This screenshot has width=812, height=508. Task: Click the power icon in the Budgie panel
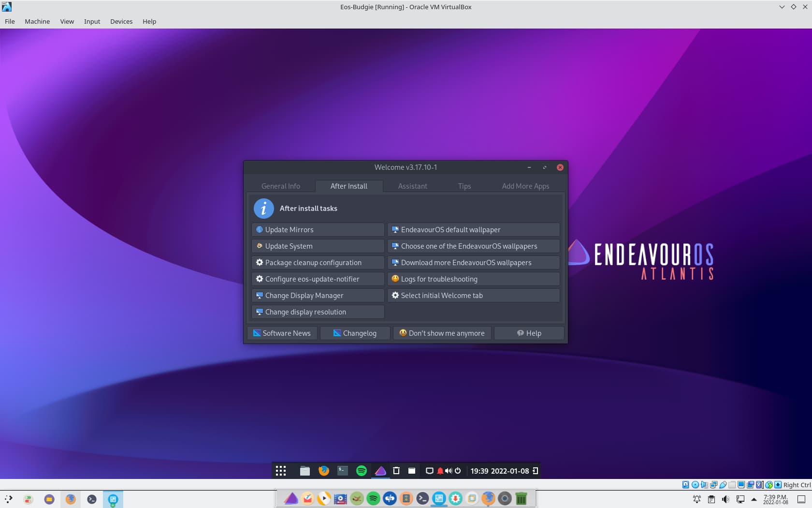(x=458, y=471)
